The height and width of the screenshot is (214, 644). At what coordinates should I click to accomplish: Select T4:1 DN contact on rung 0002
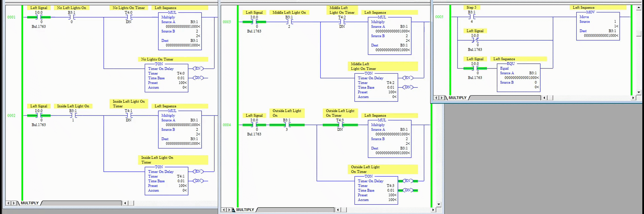pyautogui.click(x=129, y=115)
